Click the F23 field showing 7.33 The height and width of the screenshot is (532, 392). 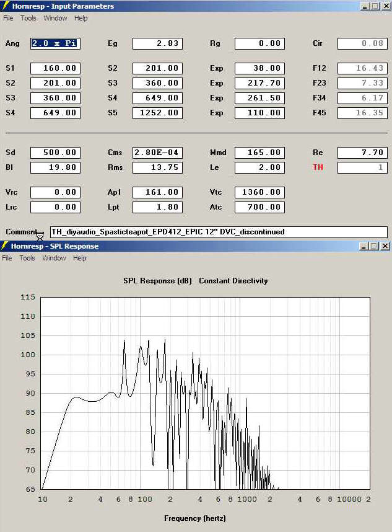point(362,83)
